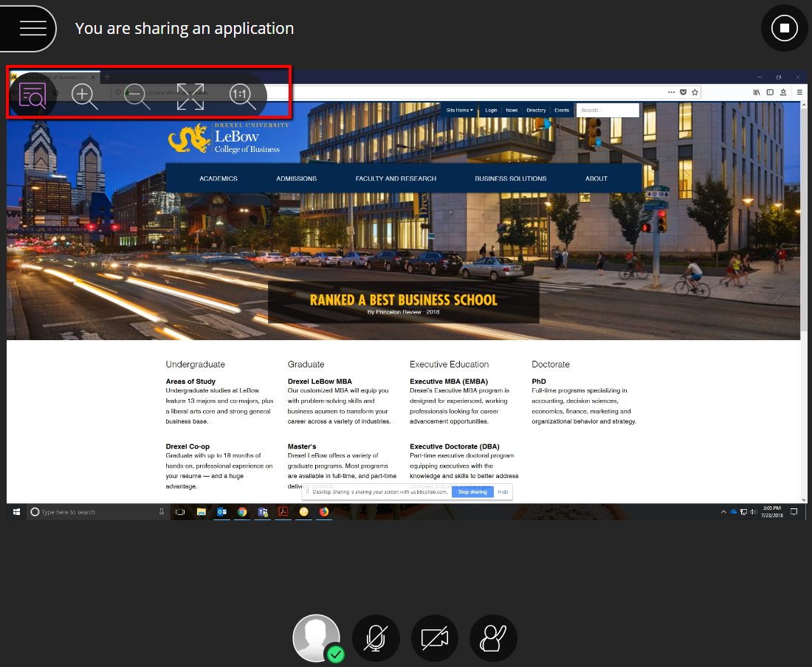Click the Windows taskbar search box

[98, 512]
